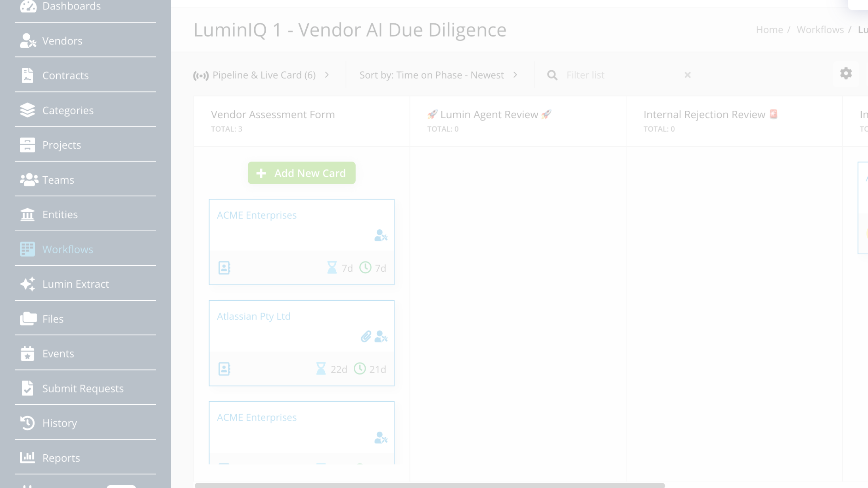Clear filter list with X button
868x488 pixels.
pyautogui.click(x=687, y=75)
